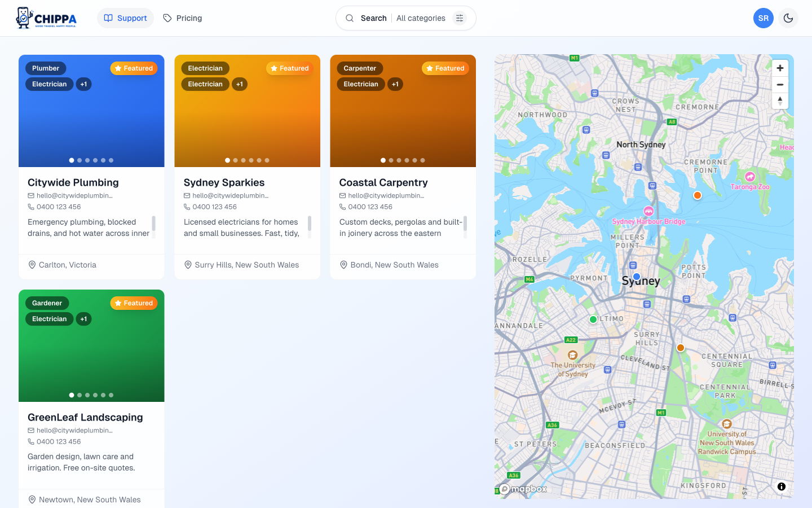The width and height of the screenshot is (812, 508).
Task: Click location pin beside Surry Hills
Action: pyautogui.click(x=188, y=265)
